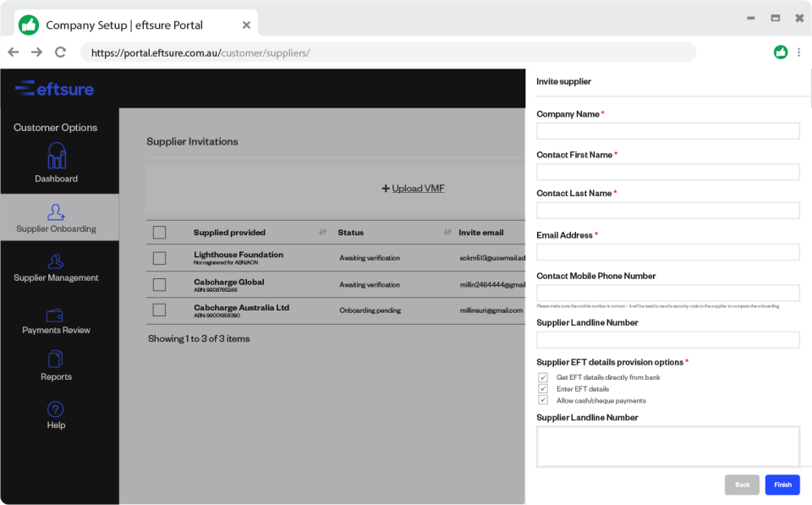
Task: Click the Email Address input field
Action: (667, 251)
